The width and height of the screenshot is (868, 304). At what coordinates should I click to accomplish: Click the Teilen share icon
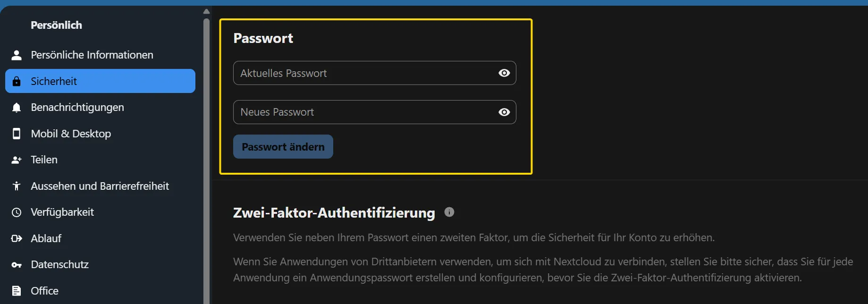[17, 160]
